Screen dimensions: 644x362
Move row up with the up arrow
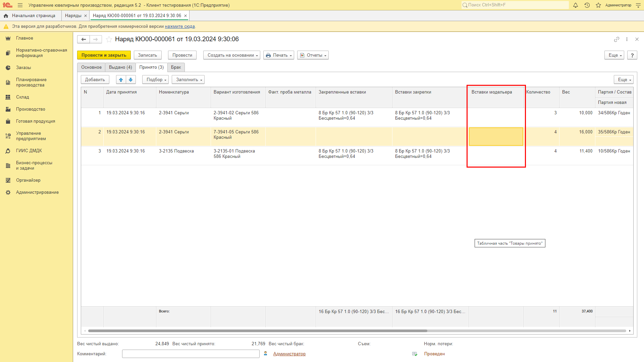point(121,80)
